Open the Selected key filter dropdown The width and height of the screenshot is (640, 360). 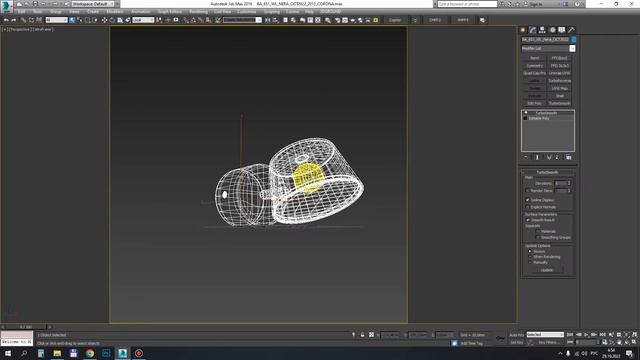tap(545, 335)
